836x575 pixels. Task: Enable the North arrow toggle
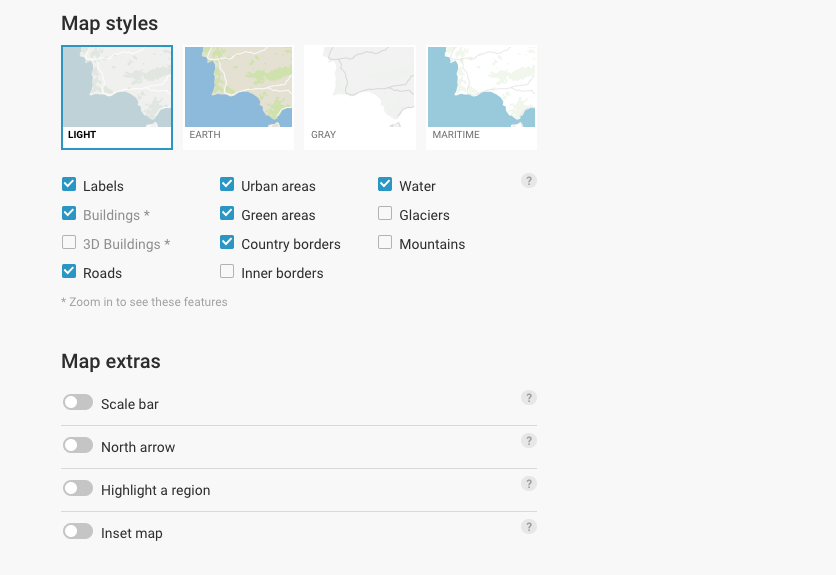click(78, 446)
